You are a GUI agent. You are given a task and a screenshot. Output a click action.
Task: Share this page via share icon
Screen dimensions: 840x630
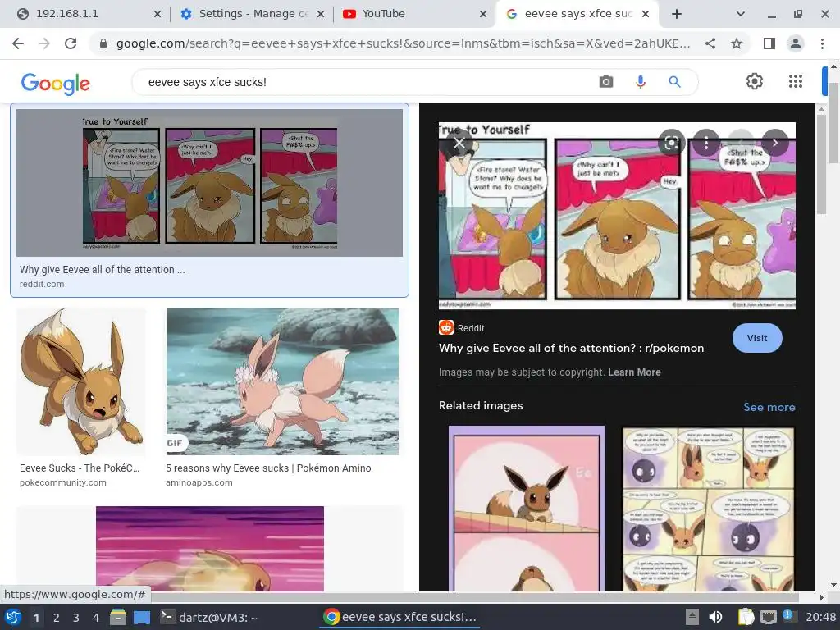(710, 43)
